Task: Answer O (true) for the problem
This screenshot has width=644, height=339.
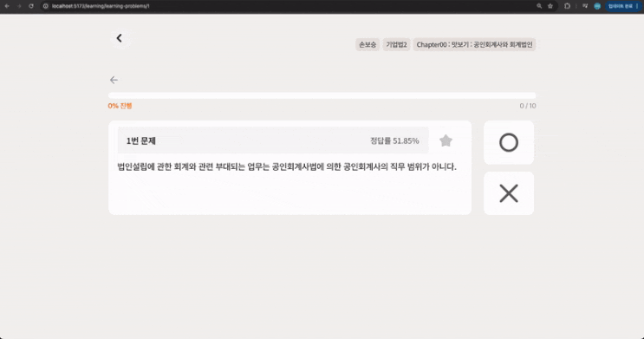Action: [x=509, y=142]
